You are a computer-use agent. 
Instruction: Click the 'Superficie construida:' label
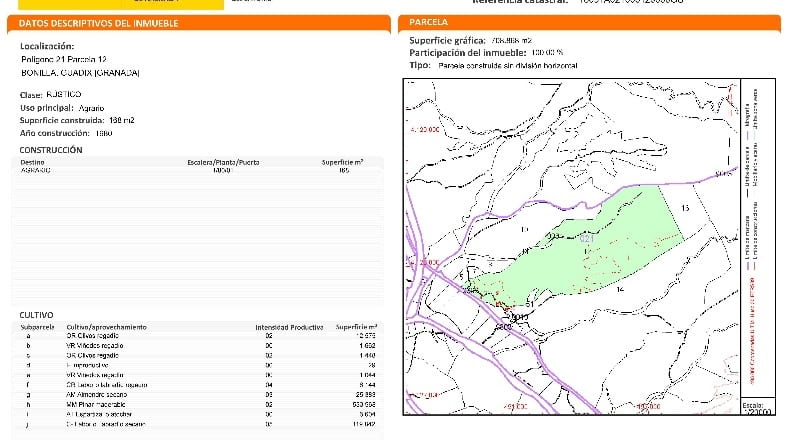click(62, 120)
